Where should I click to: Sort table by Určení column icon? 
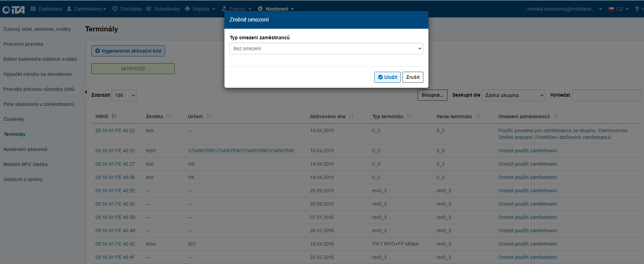(x=209, y=116)
